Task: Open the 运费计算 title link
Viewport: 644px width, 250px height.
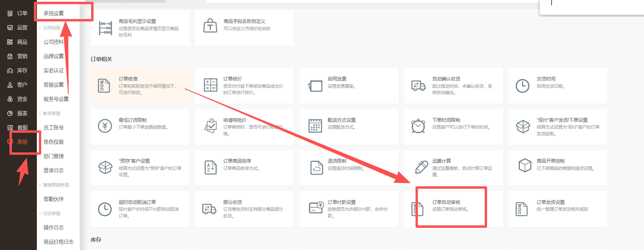Action: [x=441, y=161]
